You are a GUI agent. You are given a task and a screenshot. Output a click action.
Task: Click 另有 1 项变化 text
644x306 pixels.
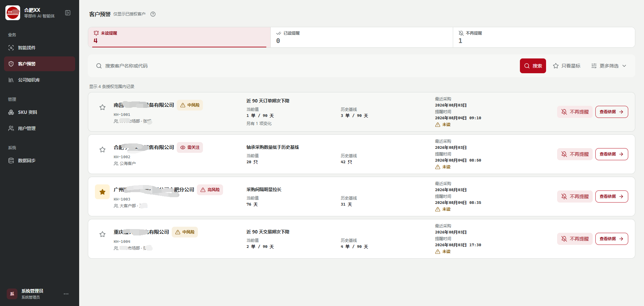259,124
